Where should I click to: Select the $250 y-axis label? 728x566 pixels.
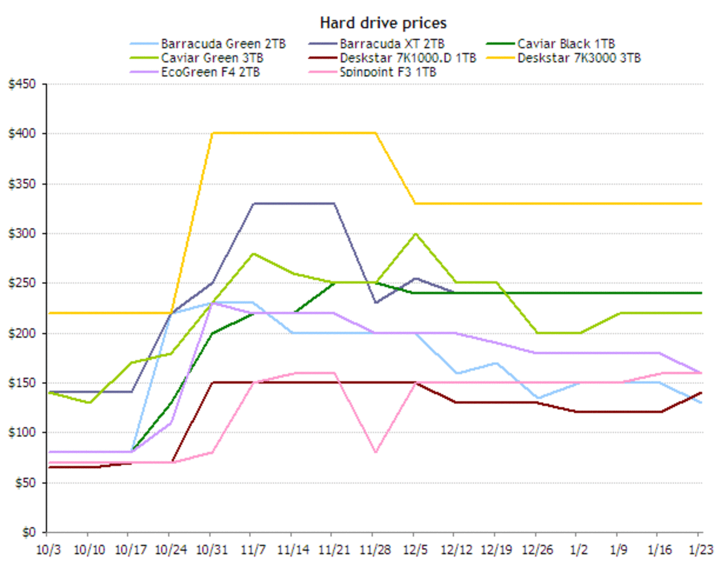tap(22, 283)
